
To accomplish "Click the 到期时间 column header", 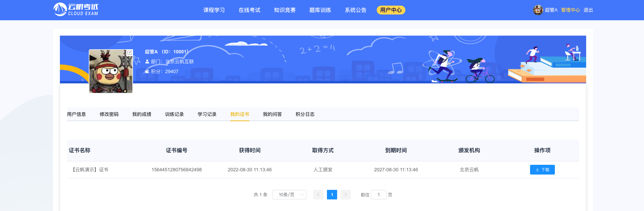I will [396, 150].
